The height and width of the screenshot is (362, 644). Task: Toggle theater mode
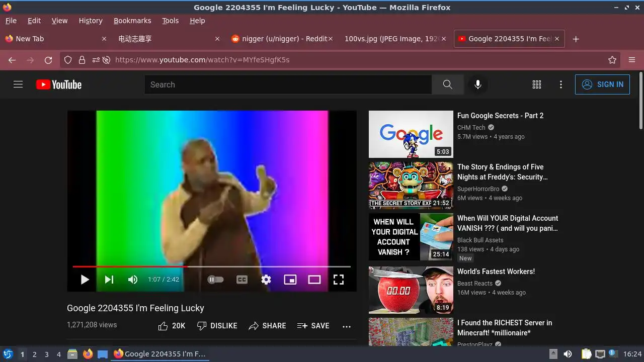click(314, 280)
